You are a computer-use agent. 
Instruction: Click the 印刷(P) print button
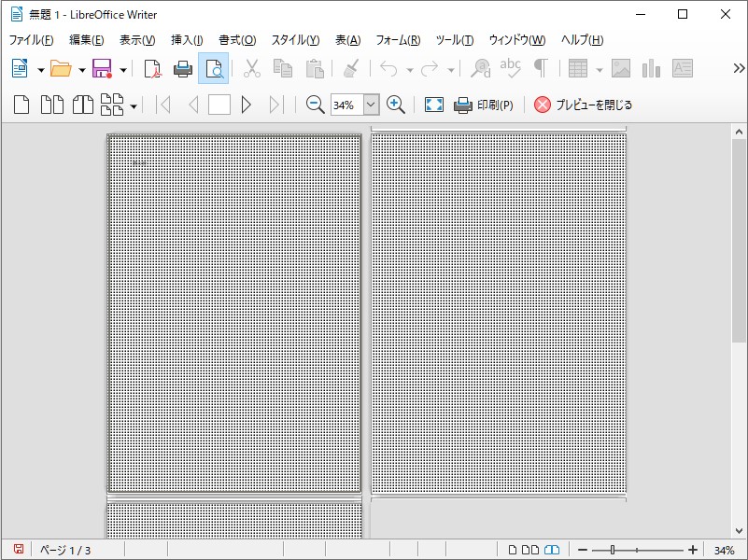[483, 105]
